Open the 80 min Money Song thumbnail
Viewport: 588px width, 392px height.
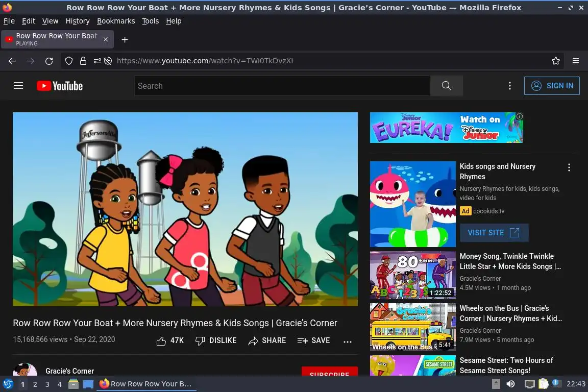coord(413,275)
